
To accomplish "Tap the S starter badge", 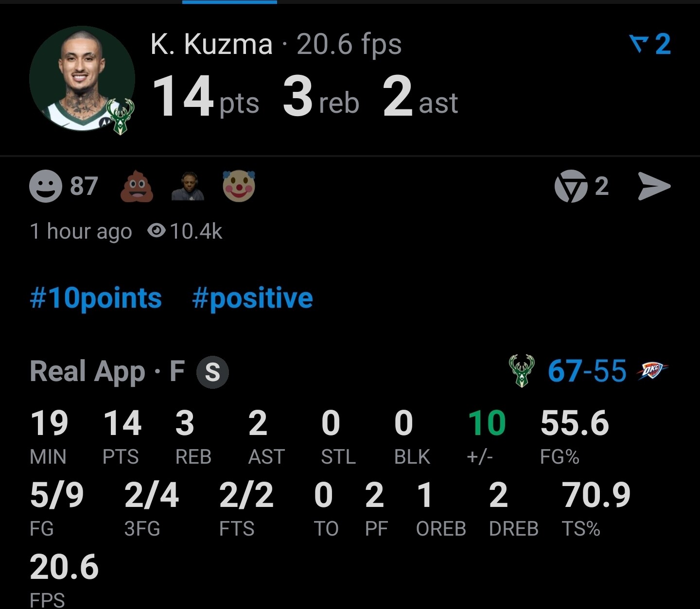I will click(212, 372).
